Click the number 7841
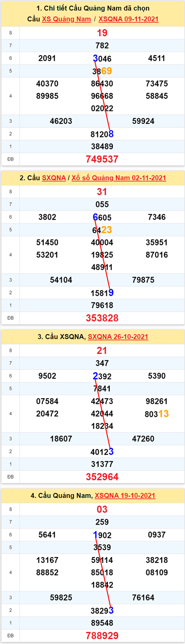The height and width of the screenshot is (644, 185). click(102, 389)
